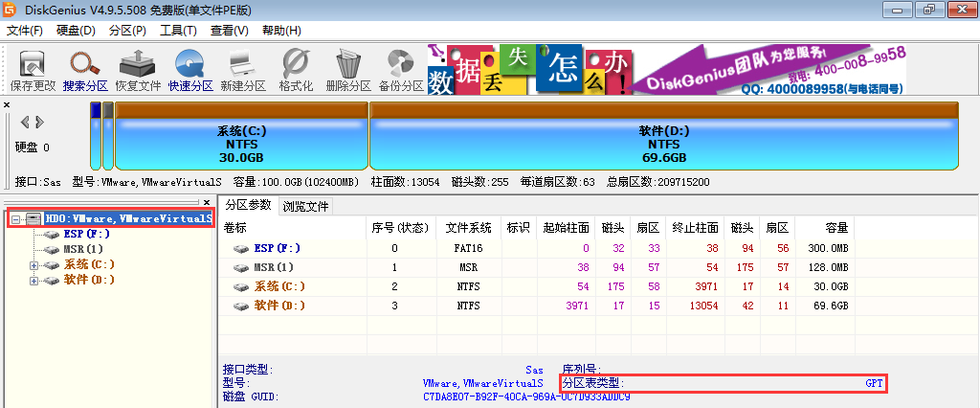
Task: Open the 备份分区 backup partition tool
Action: pyautogui.click(x=400, y=69)
